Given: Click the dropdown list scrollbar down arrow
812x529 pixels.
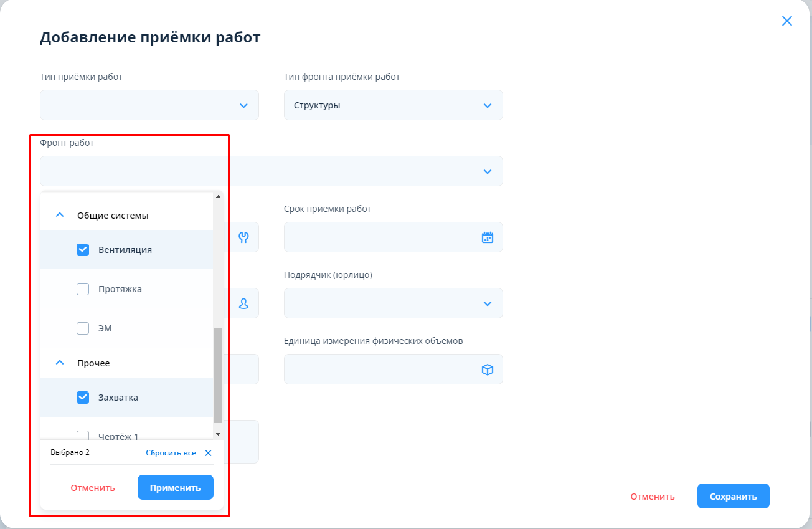Looking at the screenshot, I should 218,434.
